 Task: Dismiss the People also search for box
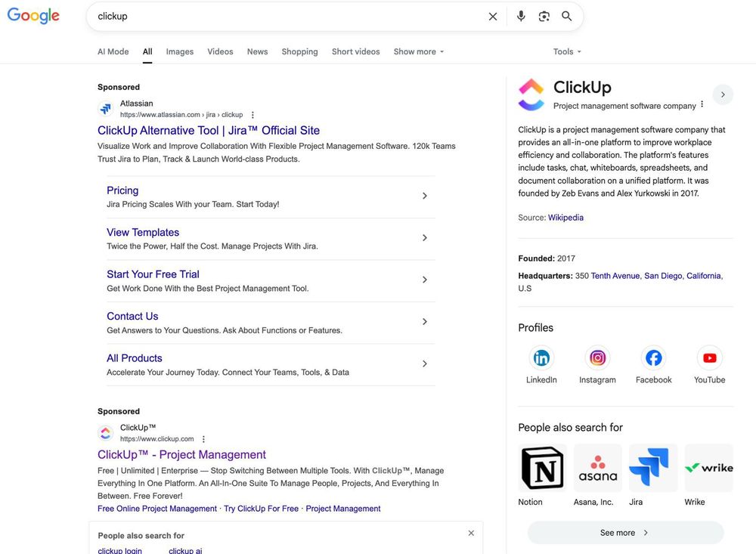(471, 533)
